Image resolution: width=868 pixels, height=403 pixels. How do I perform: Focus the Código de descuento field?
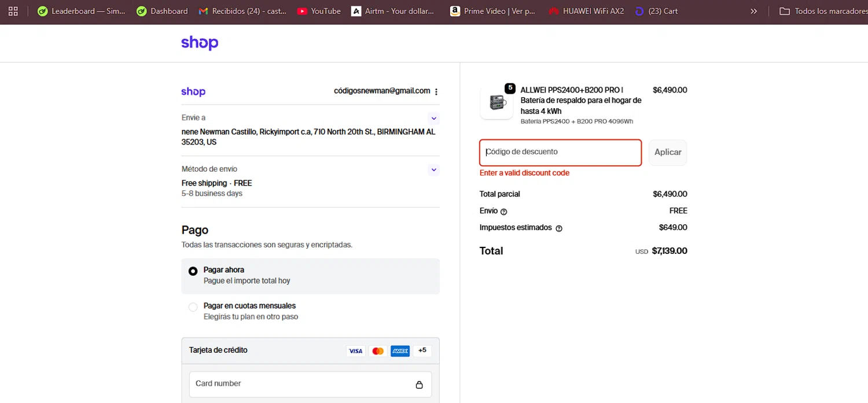(x=560, y=152)
